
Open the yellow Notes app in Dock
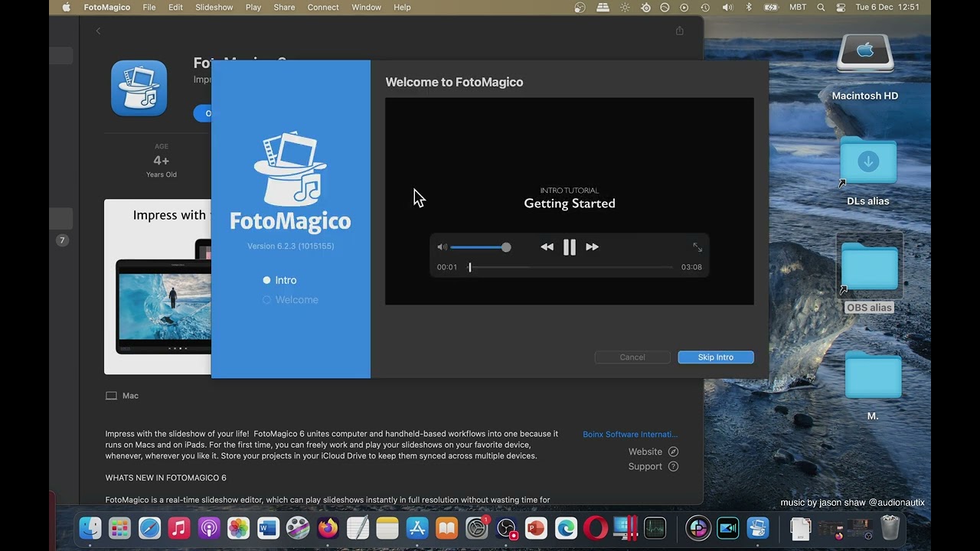387,528
